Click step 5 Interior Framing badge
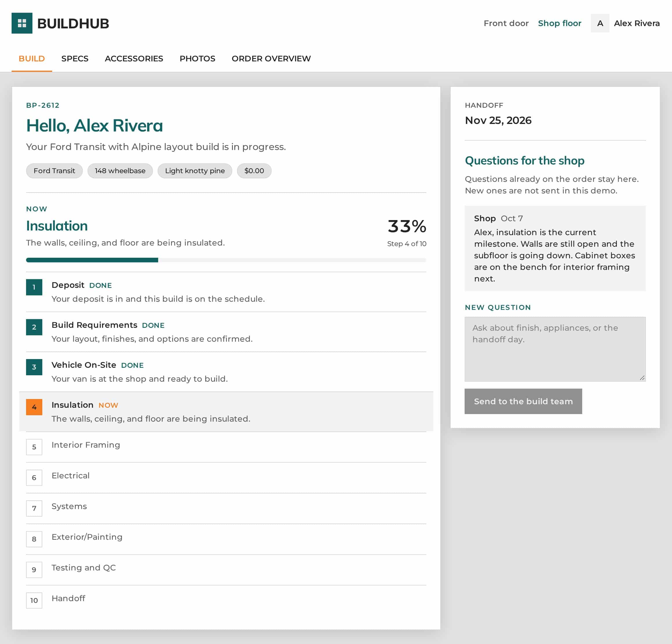672x644 pixels. (34, 447)
